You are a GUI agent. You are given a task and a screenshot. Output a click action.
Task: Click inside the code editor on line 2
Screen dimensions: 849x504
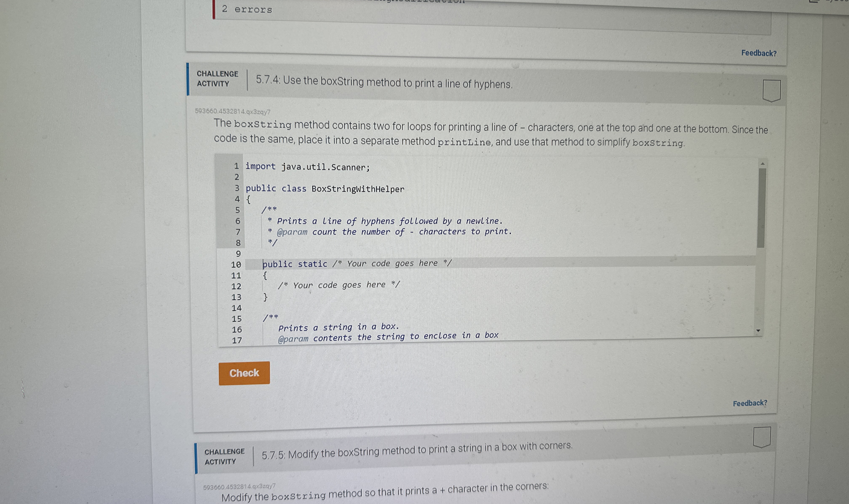(x=306, y=177)
